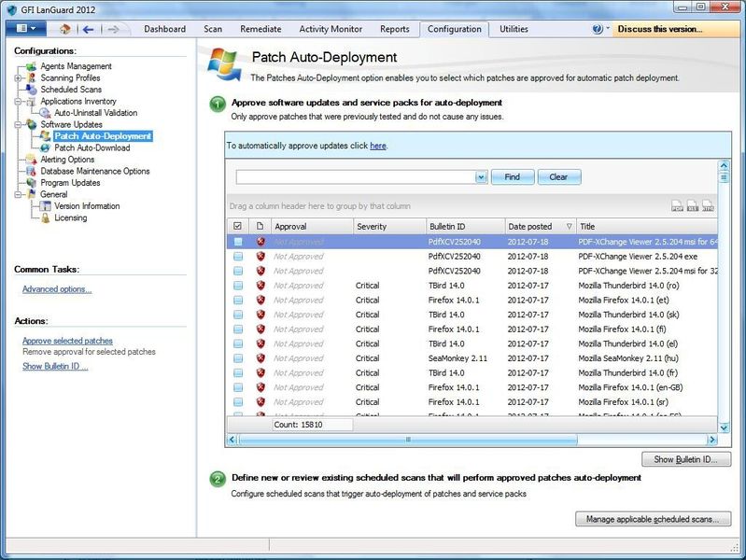
Task: Click the Back arrow navigation icon
Action: click(x=86, y=29)
